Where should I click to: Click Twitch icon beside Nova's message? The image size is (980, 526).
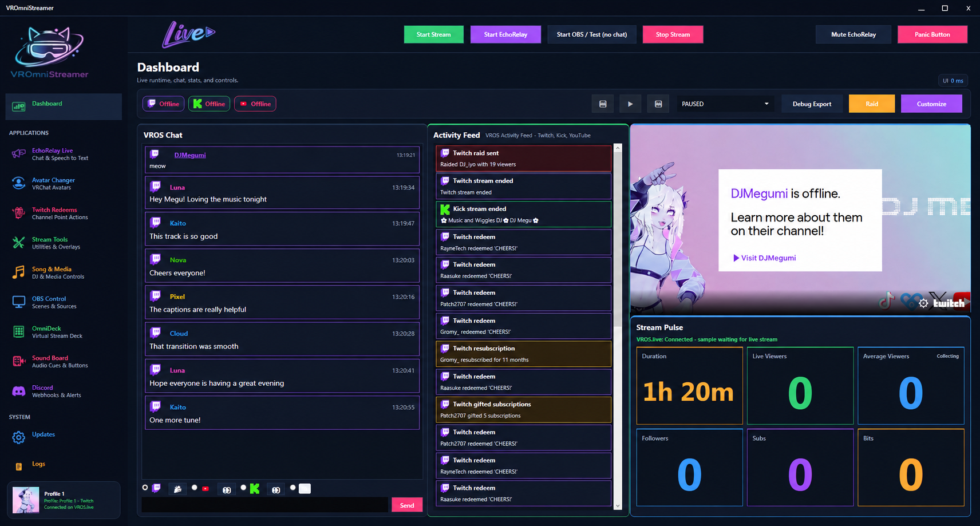tap(156, 259)
